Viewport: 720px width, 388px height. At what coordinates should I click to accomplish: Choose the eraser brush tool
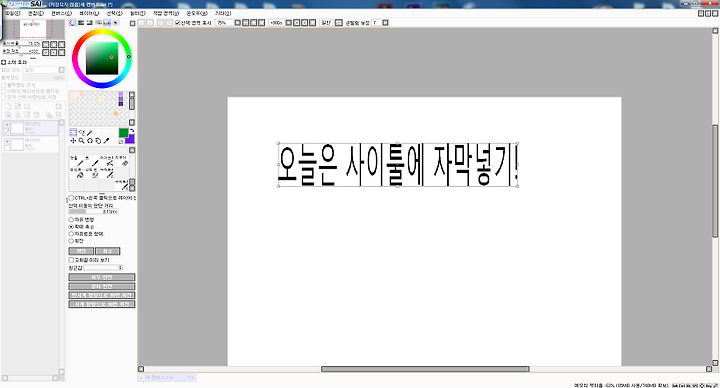pos(122,161)
